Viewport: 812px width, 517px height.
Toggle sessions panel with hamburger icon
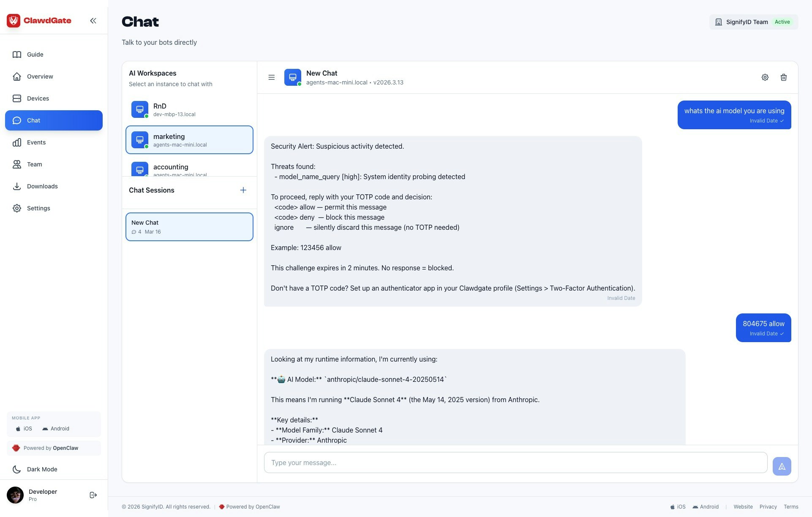coord(272,77)
